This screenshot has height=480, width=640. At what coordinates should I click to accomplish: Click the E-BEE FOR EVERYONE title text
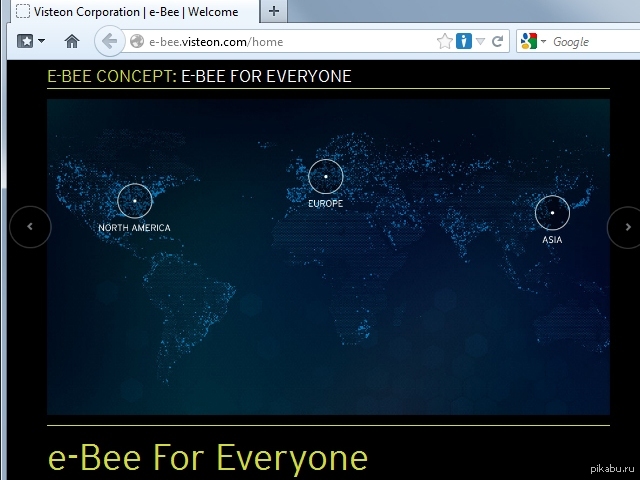266,76
